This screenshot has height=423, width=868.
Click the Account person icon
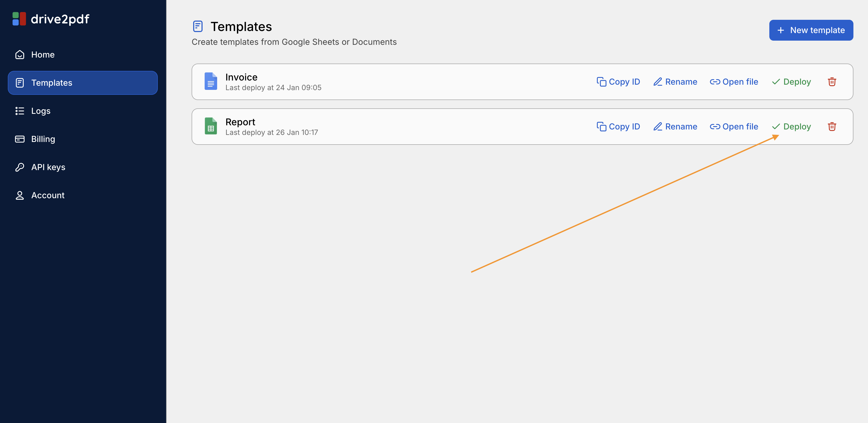tap(20, 195)
